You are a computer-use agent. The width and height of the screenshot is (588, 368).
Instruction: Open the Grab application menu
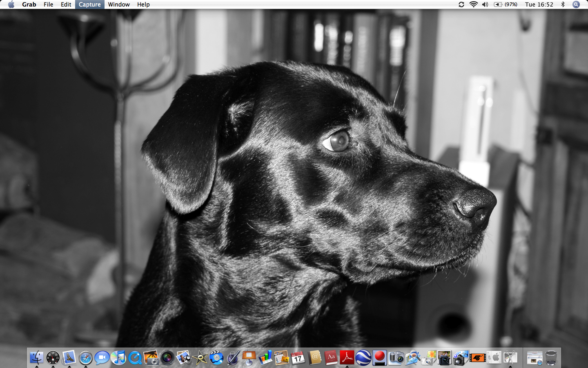[29, 4]
